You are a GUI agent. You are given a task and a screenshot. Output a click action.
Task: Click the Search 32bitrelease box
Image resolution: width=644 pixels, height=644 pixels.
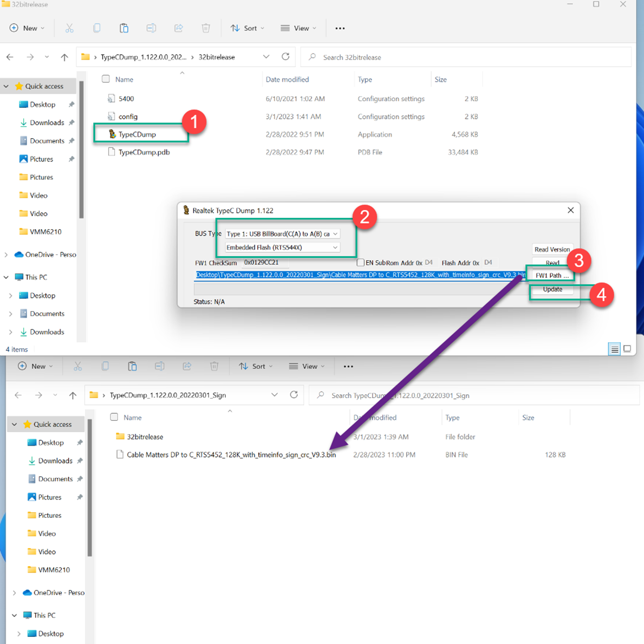pyautogui.click(x=466, y=57)
